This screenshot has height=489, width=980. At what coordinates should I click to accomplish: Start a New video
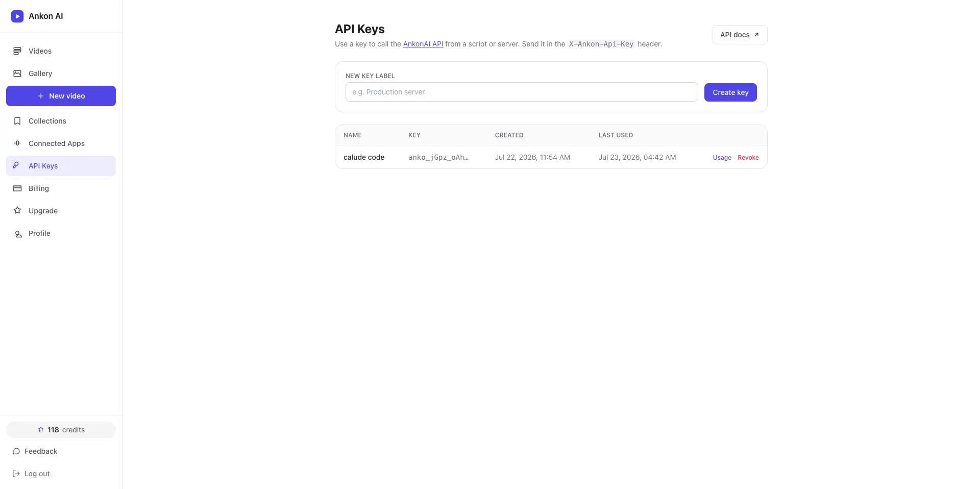tap(61, 96)
